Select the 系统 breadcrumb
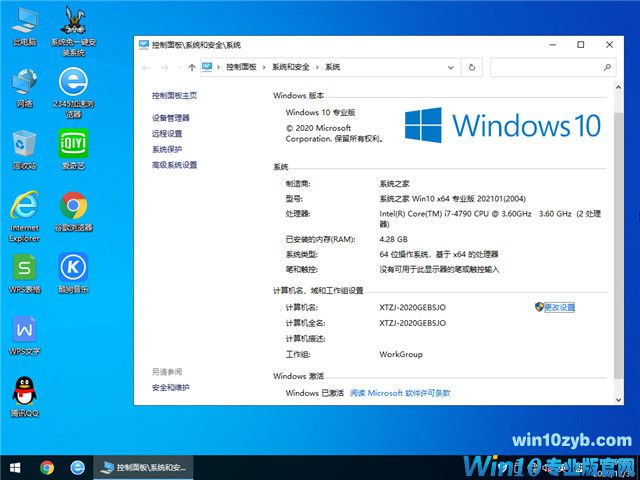Viewport: 640px width, 480px height. [x=333, y=67]
